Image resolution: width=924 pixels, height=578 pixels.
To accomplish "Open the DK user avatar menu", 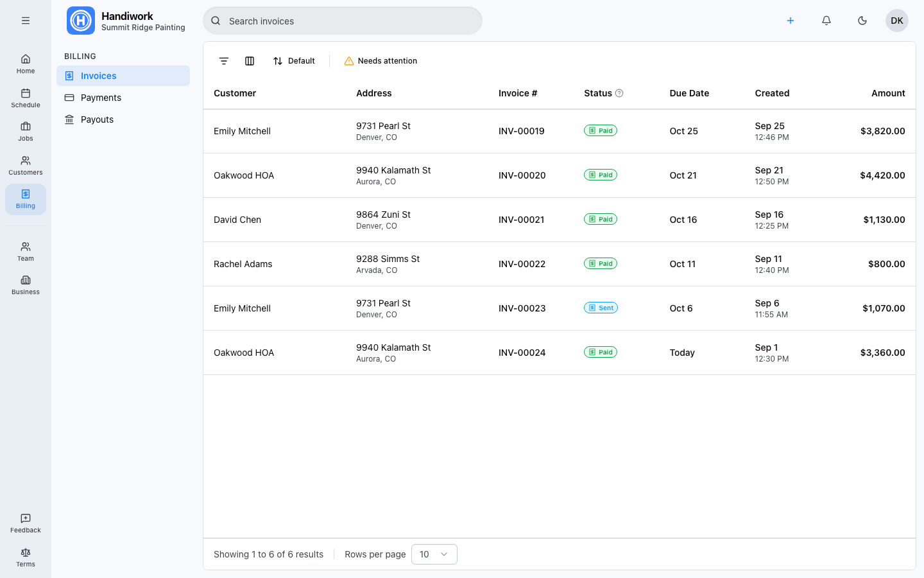I will tap(897, 21).
